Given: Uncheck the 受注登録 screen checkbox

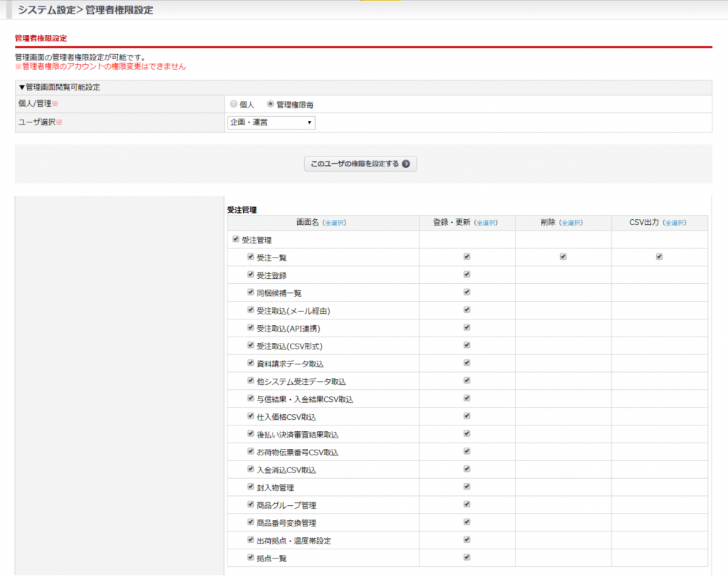Looking at the screenshot, I should click(251, 275).
